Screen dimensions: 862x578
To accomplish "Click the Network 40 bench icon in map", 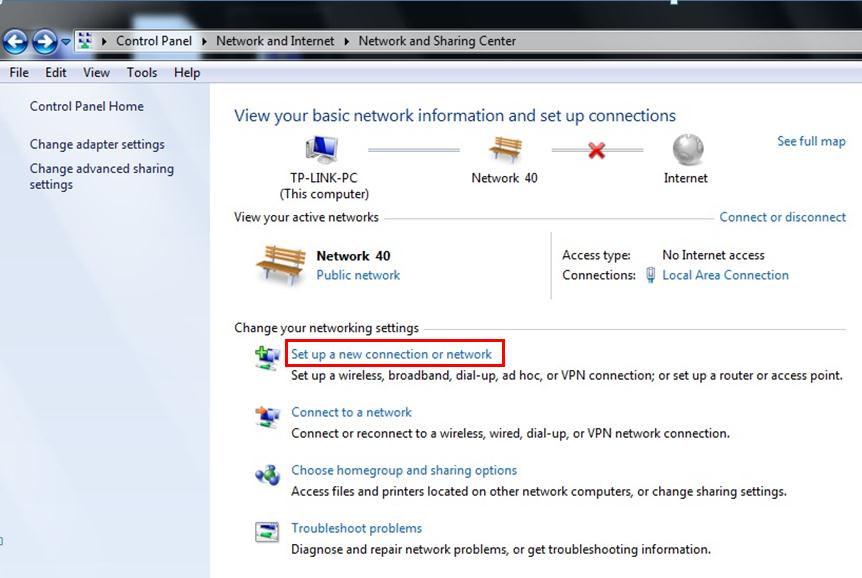I will tap(505, 150).
